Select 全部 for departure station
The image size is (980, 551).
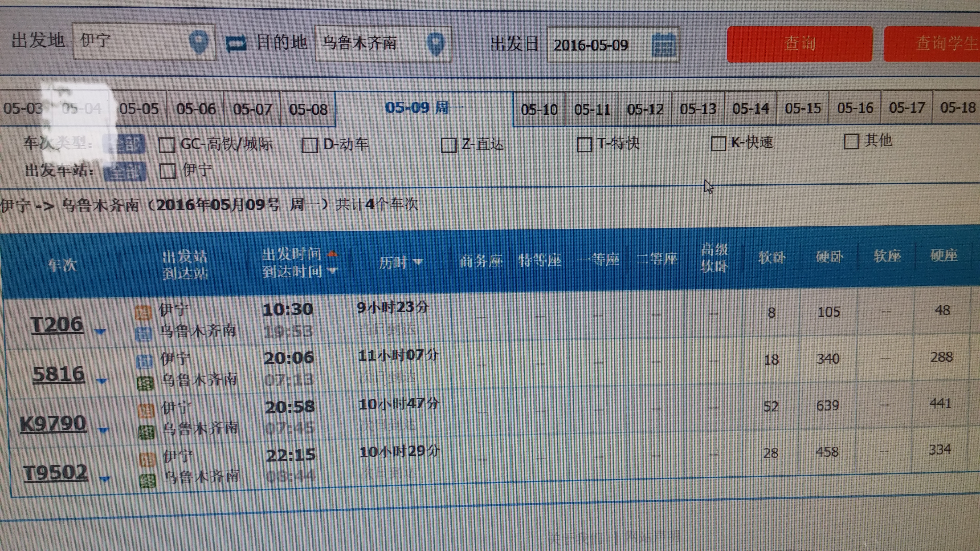click(125, 171)
